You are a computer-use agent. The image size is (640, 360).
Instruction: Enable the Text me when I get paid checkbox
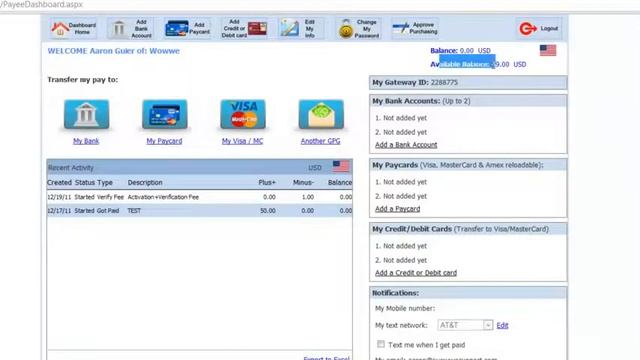pos(381,344)
